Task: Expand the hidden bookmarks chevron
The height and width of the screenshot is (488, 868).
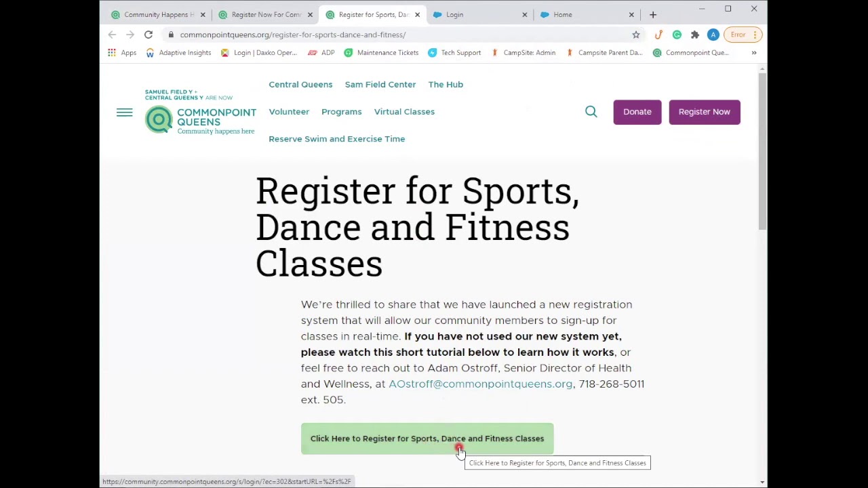Action: tap(754, 53)
